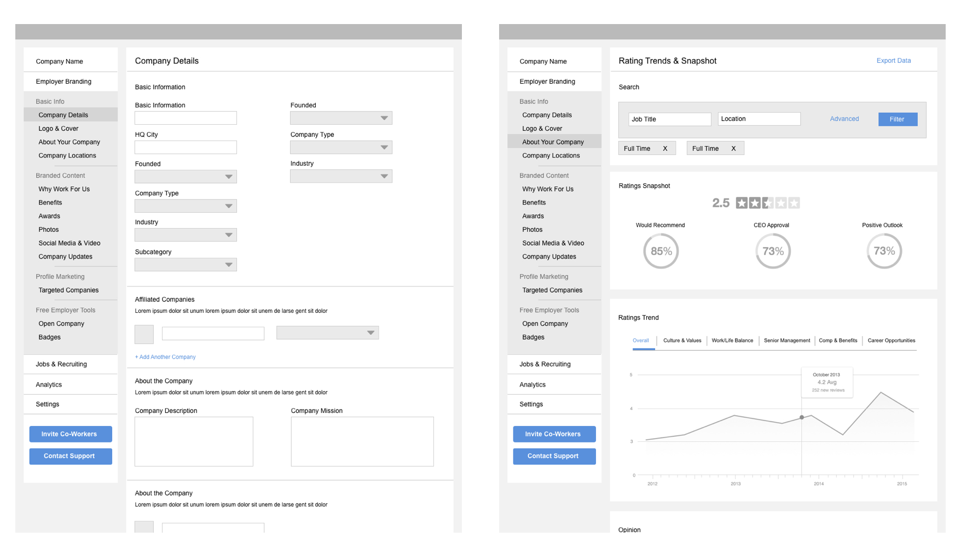This screenshot has height=560, width=961.
Task: Click the October 2013 data point on chart
Action: click(x=802, y=417)
